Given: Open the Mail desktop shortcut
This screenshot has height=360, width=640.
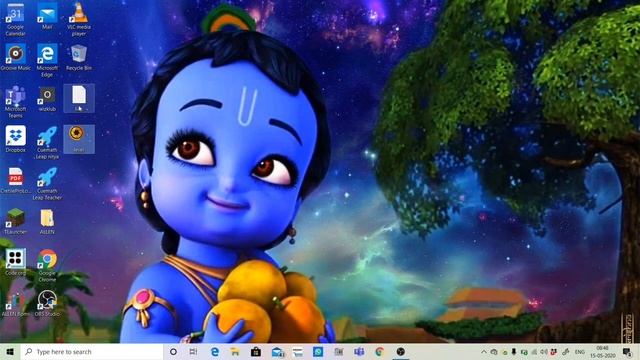Looking at the screenshot, I should pos(47,16).
